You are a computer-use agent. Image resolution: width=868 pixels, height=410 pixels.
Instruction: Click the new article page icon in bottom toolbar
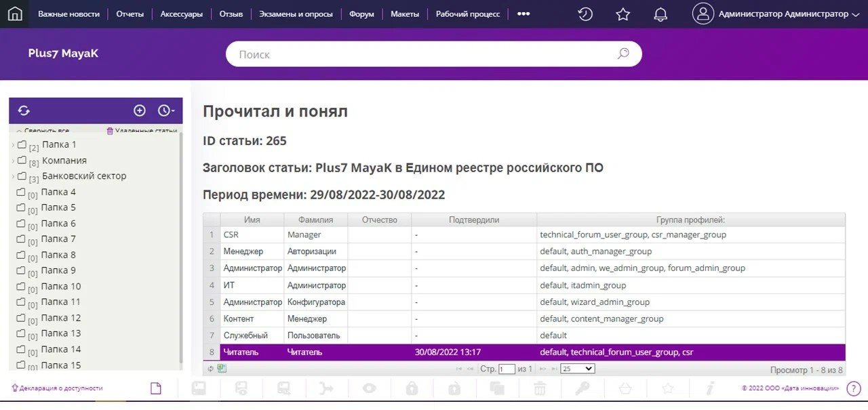pos(156,388)
